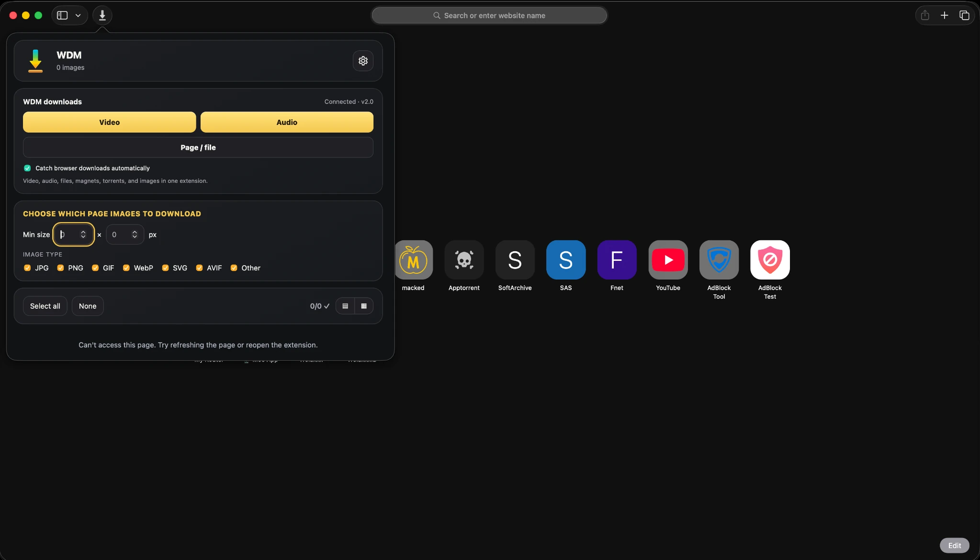This screenshot has height=560, width=980.
Task: Click the None selection button
Action: (x=88, y=306)
